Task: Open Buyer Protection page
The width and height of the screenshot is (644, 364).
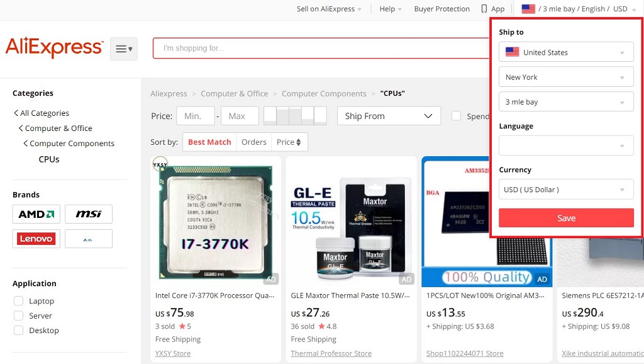Action: pyautogui.click(x=441, y=9)
